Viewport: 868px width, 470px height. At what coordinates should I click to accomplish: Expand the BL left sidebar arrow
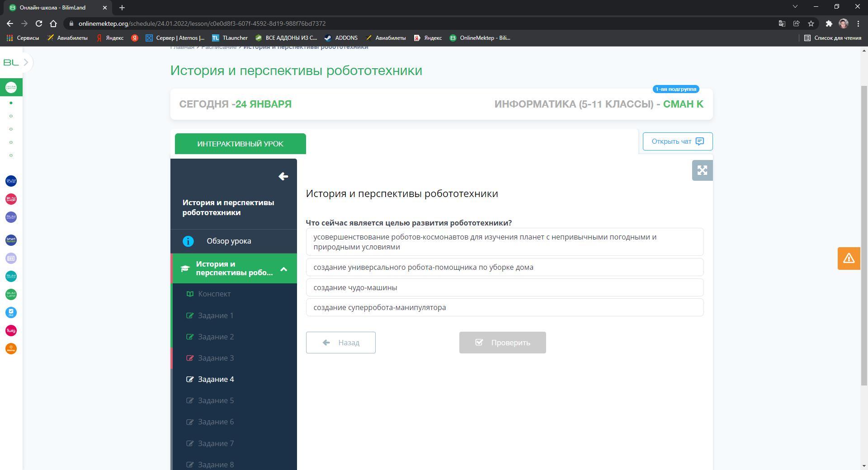tap(26, 62)
